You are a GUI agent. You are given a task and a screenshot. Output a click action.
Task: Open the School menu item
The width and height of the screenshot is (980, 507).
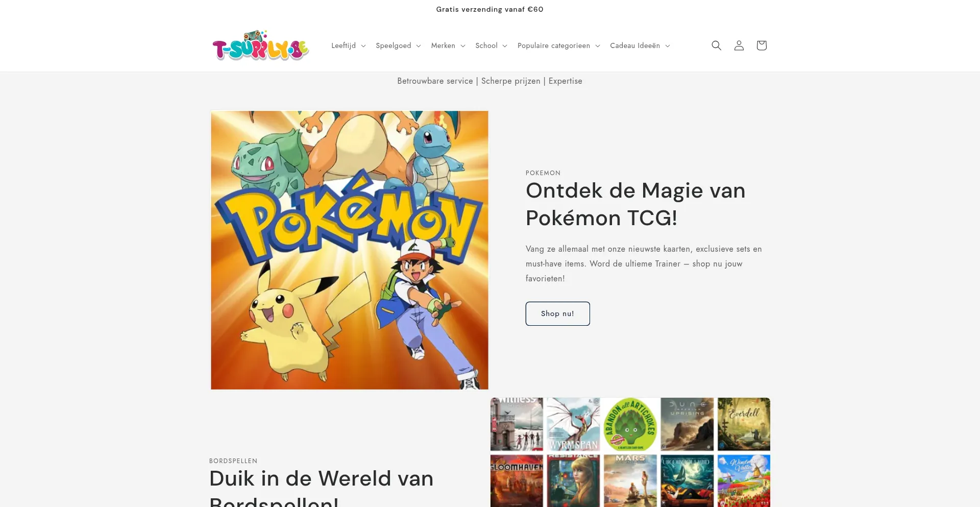(x=491, y=45)
